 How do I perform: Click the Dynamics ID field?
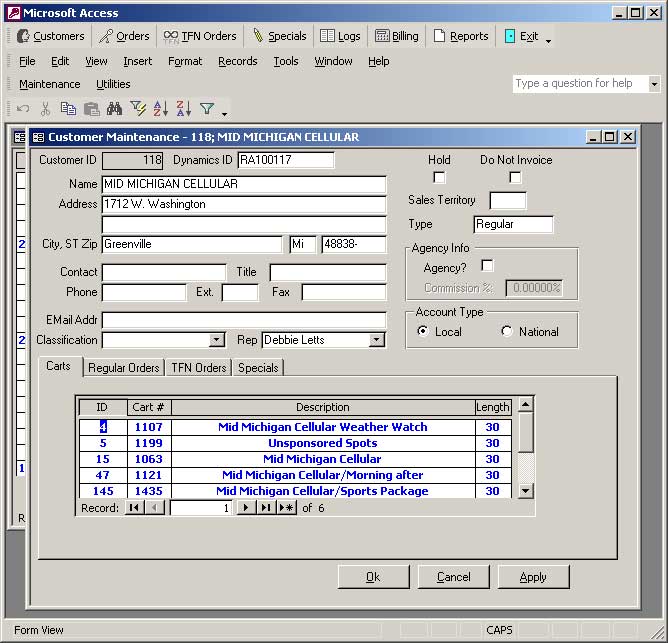(286, 160)
